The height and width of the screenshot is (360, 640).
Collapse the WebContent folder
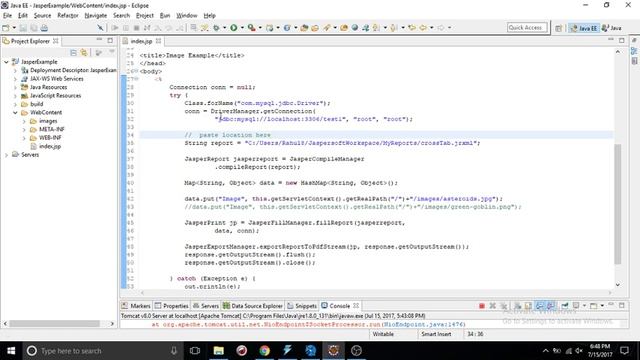tap(15, 113)
